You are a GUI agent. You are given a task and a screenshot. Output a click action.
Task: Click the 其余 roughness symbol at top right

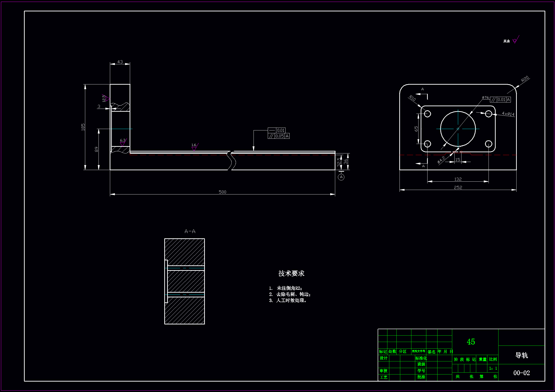(515, 41)
